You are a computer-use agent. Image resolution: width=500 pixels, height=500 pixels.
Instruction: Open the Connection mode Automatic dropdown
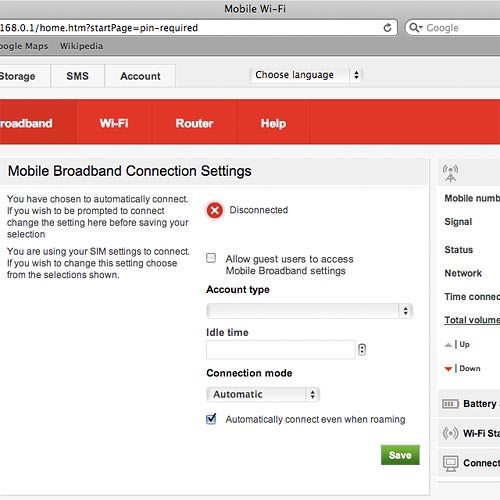pos(263,394)
